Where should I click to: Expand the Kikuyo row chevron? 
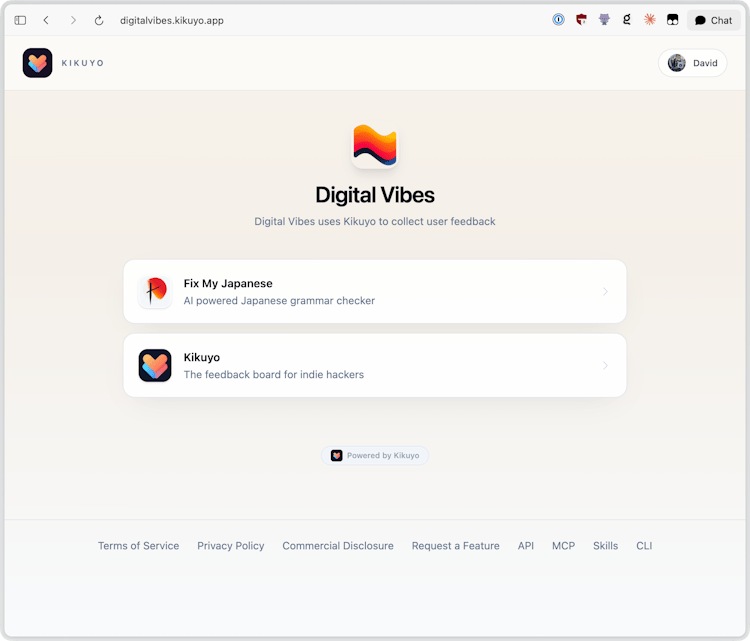pos(605,366)
